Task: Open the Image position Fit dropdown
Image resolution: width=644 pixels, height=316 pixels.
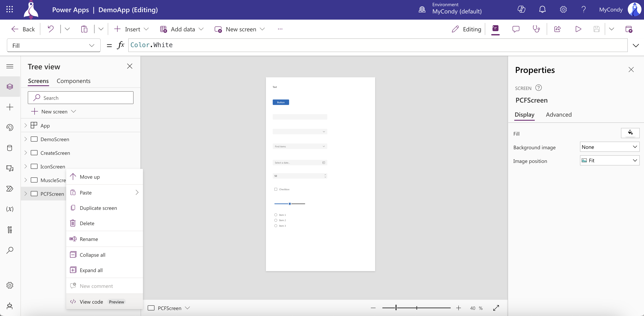Action: click(x=609, y=161)
